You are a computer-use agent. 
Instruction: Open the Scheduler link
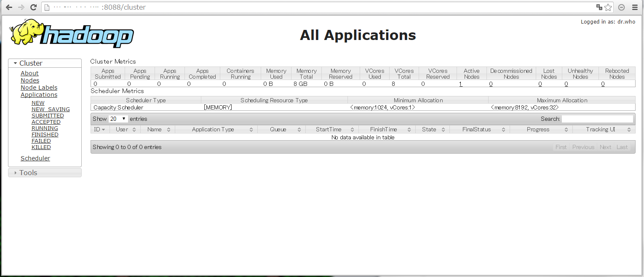coord(35,158)
